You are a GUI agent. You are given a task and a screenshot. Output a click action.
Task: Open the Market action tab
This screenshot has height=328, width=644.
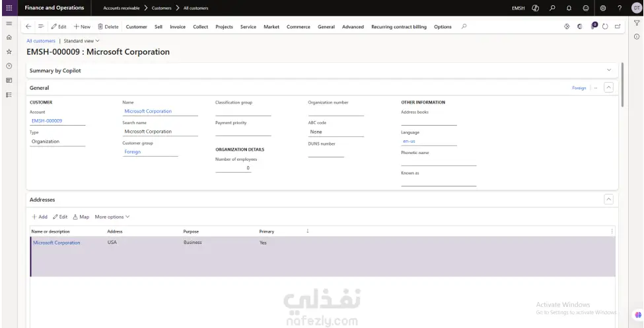coord(271,26)
